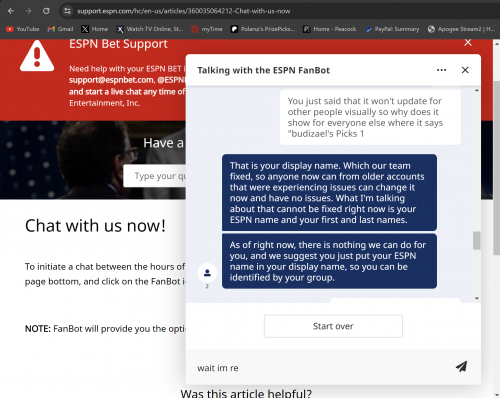Click the chat scroll down arrow
Viewport: 500px width, 398px height.
click(x=477, y=298)
